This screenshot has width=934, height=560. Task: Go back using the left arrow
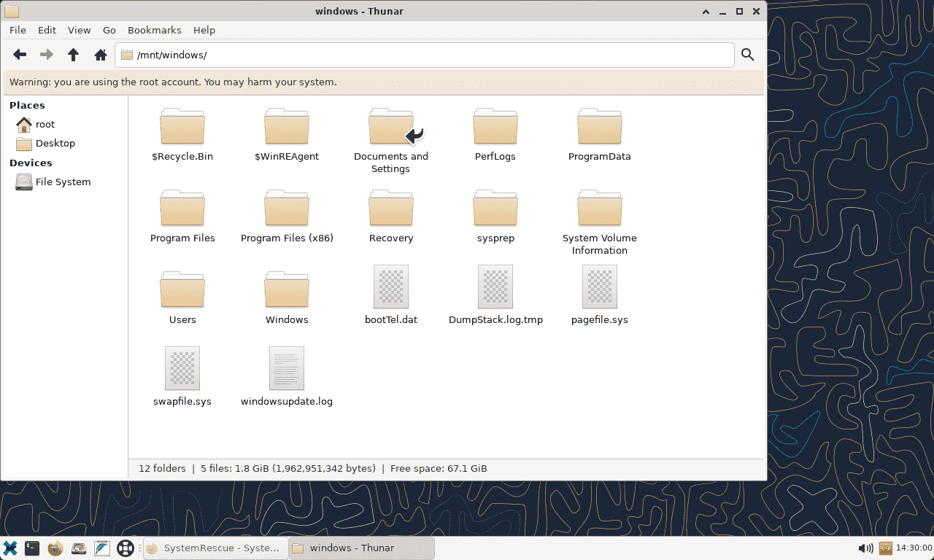point(20,55)
